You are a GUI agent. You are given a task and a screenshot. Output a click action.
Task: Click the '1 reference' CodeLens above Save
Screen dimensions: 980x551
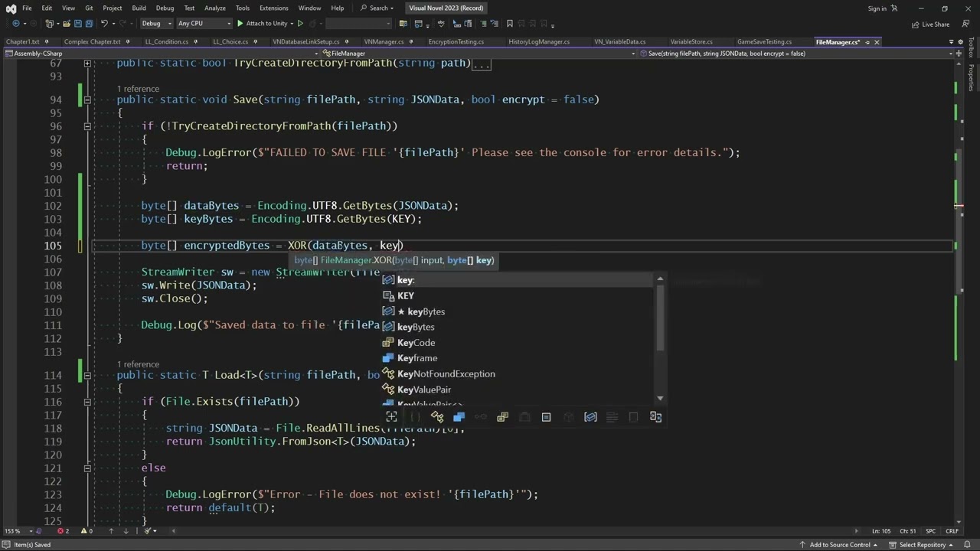pyautogui.click(x=138, y=89)
